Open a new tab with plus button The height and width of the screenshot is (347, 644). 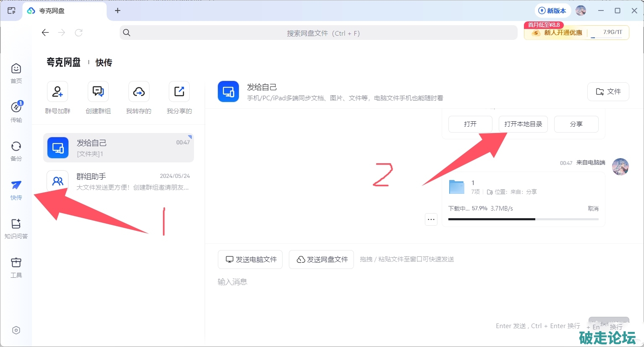click(118, 10)
